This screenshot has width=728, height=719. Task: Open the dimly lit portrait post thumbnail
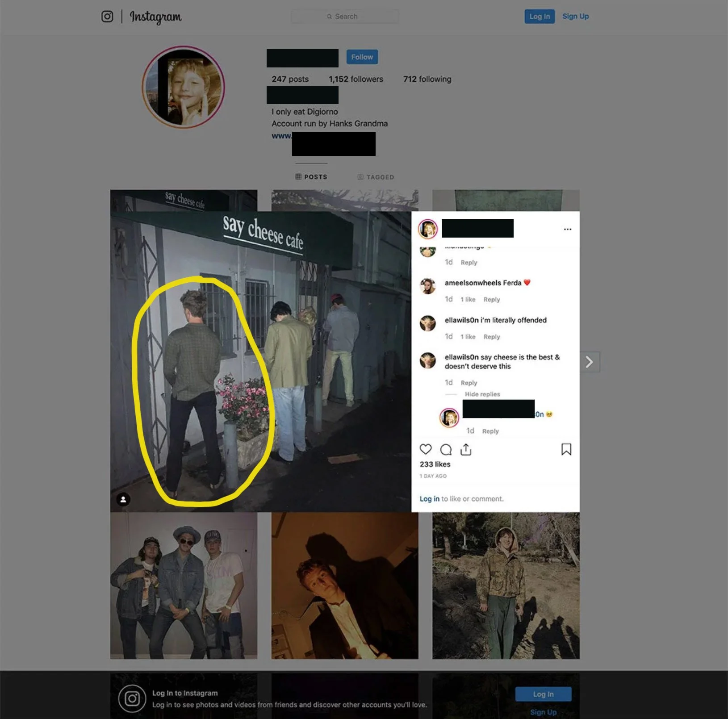pos(345,585)
